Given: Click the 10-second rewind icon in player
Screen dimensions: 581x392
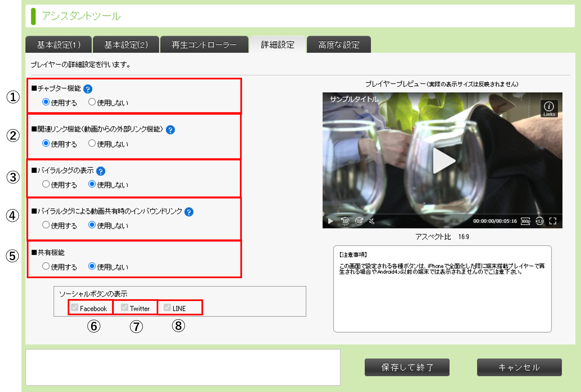Looking at the screenshot, I should click(x=345, y=221).
